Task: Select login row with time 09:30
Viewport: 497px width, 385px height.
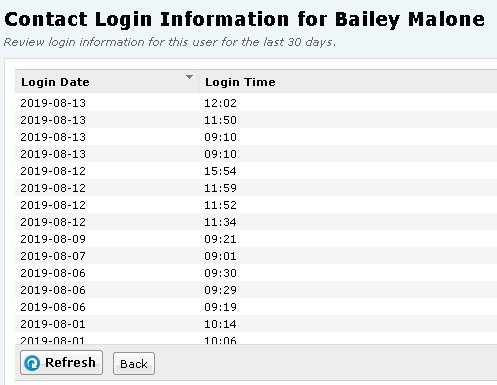Action: (256, 273)
